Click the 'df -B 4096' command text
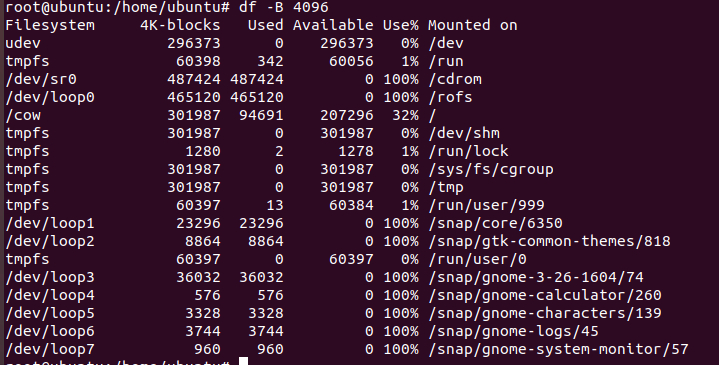This screenshot has width=719, height=365. [283, 7]
